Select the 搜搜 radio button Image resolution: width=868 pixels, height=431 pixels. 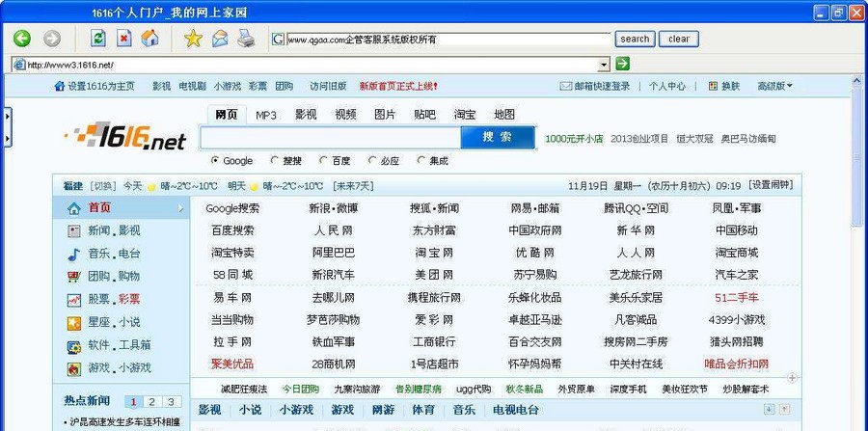tap(275, 160)
